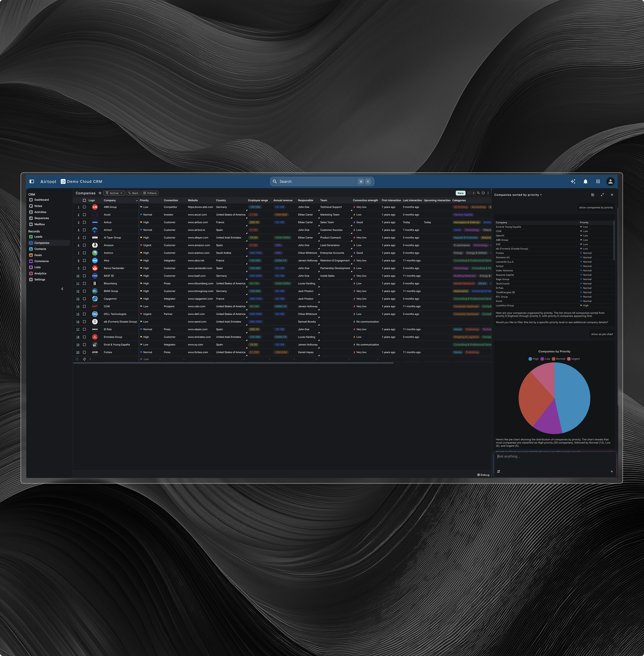Toggle the sidebar panel icon
The height and width of the screenshot is (656, 644).
coord(32,182)
